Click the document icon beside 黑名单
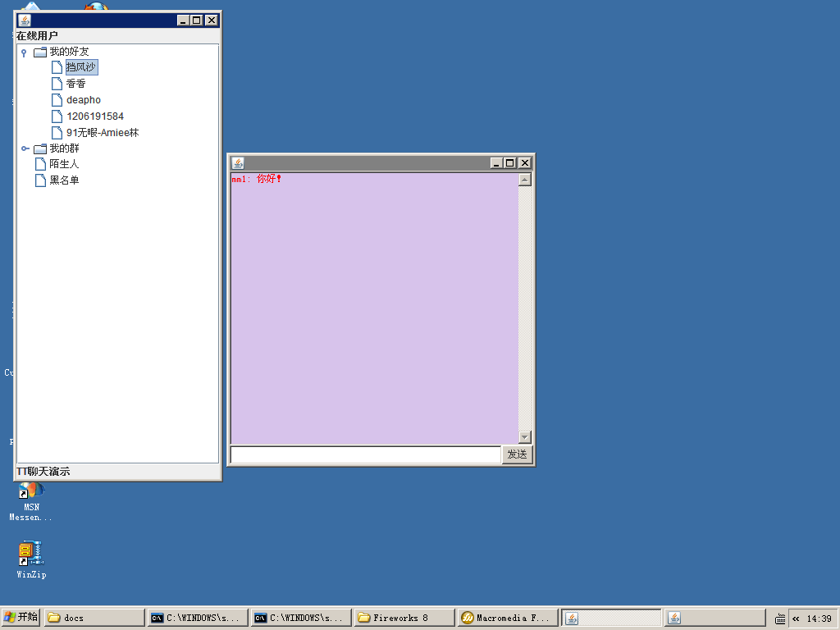 (x=40, y=180)
